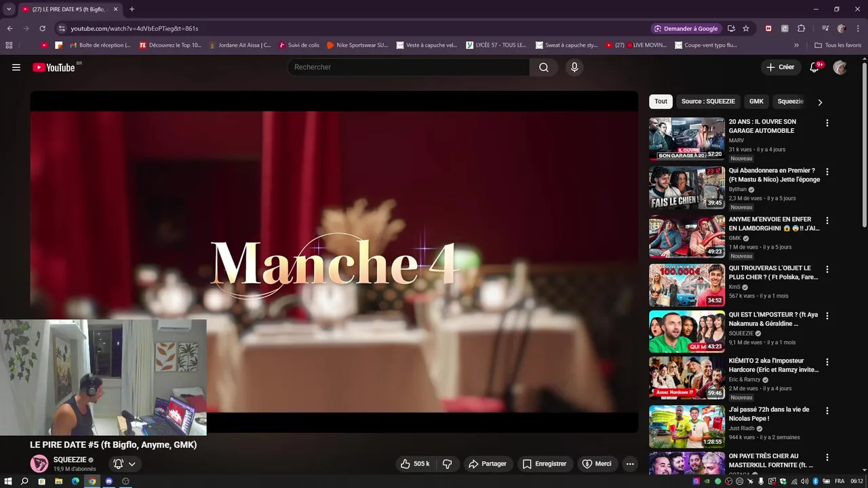Like the video with the thumbs-up button

(x=415, y=464)
